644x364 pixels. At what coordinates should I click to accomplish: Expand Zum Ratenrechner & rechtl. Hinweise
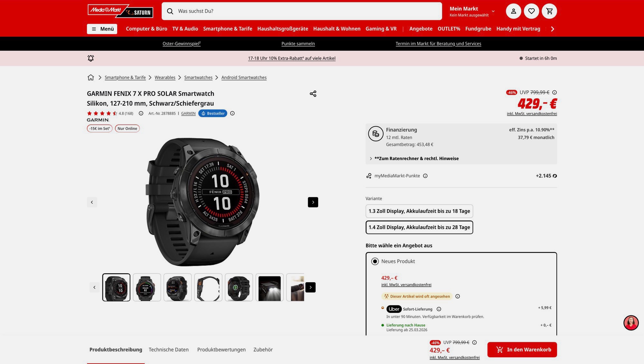(x=416, y=159)
